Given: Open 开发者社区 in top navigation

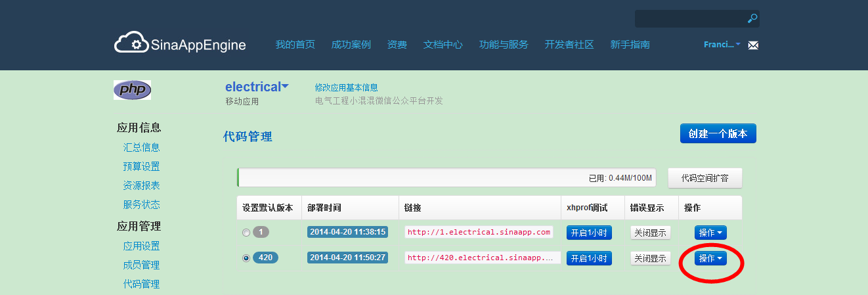Looking at the screenshot, I should click(569, 45).
